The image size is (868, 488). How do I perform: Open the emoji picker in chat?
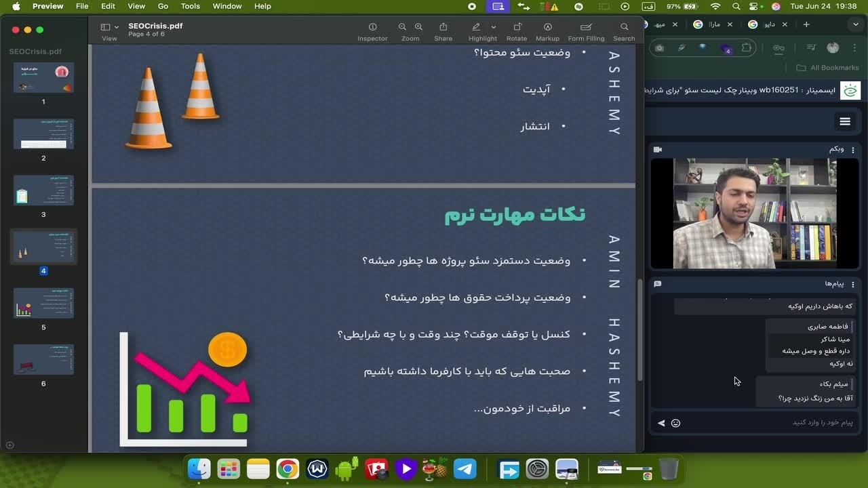click(675, 423)
